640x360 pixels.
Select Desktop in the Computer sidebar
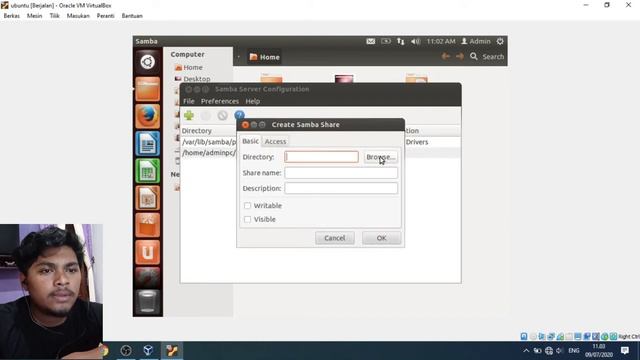point(193,79)
